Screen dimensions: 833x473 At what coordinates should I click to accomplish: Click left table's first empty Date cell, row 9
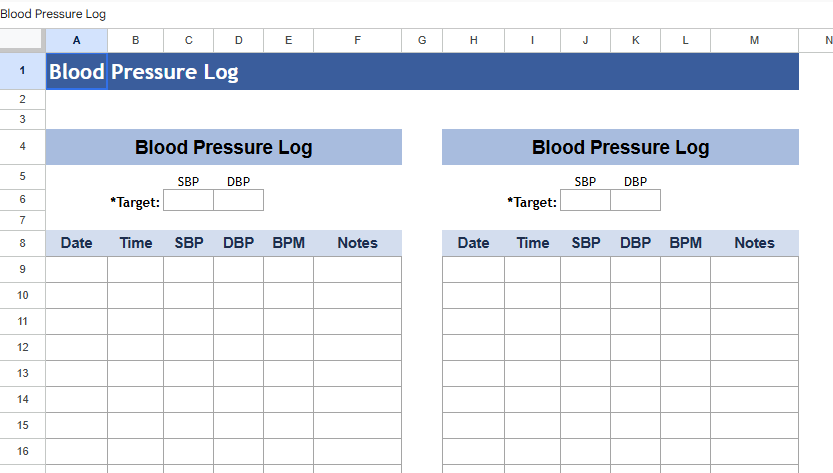77,270
